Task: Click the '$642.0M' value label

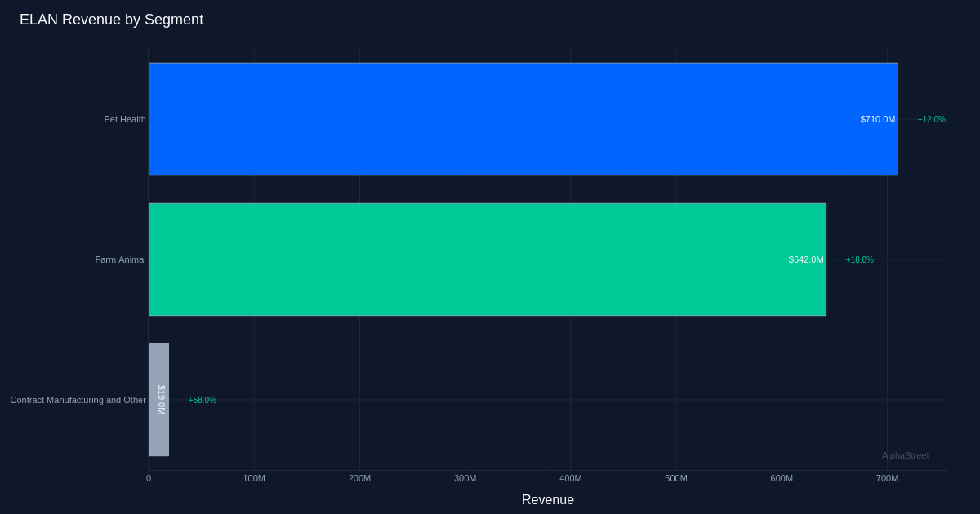Action: pyautogui.click(x=806, y=259)
